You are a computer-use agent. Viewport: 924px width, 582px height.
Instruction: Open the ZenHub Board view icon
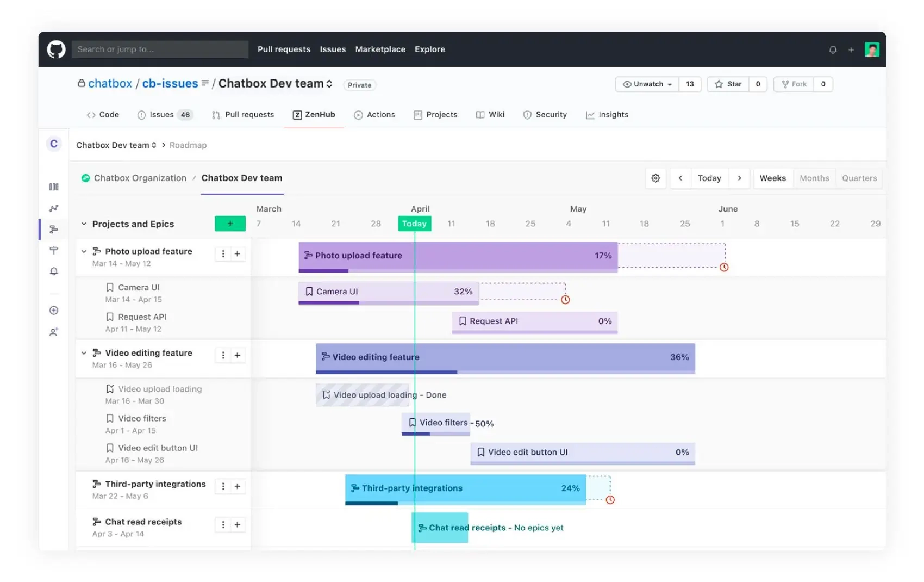[x=54, y=187]
